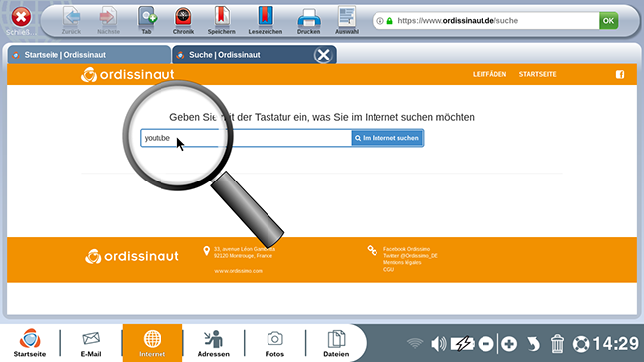The image size is (644, 362).
Task: Click the volume speaker icon
Action: click(438, 343)
